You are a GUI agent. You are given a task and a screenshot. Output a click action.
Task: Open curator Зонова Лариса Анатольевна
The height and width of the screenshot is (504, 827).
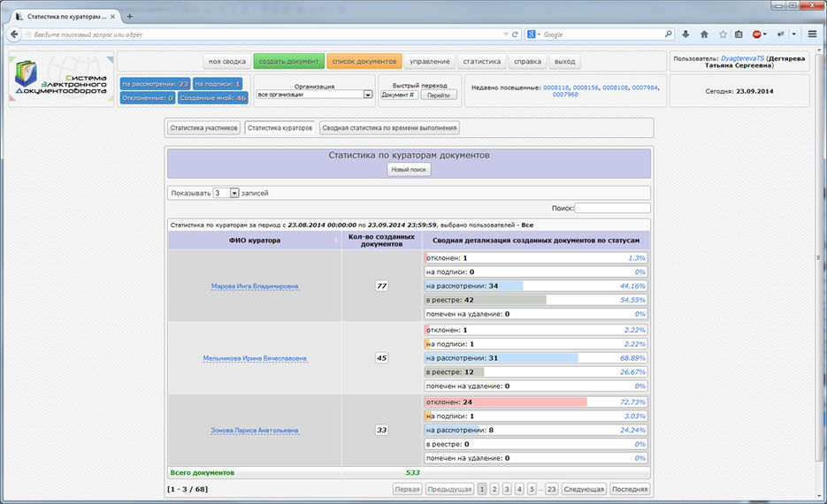[254, 431]
